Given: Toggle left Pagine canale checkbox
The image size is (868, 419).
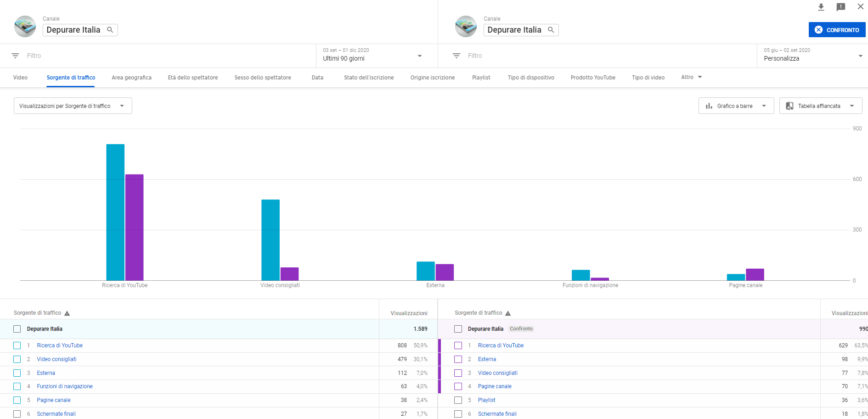Looking at the screenshot, I should coord(17,400).
